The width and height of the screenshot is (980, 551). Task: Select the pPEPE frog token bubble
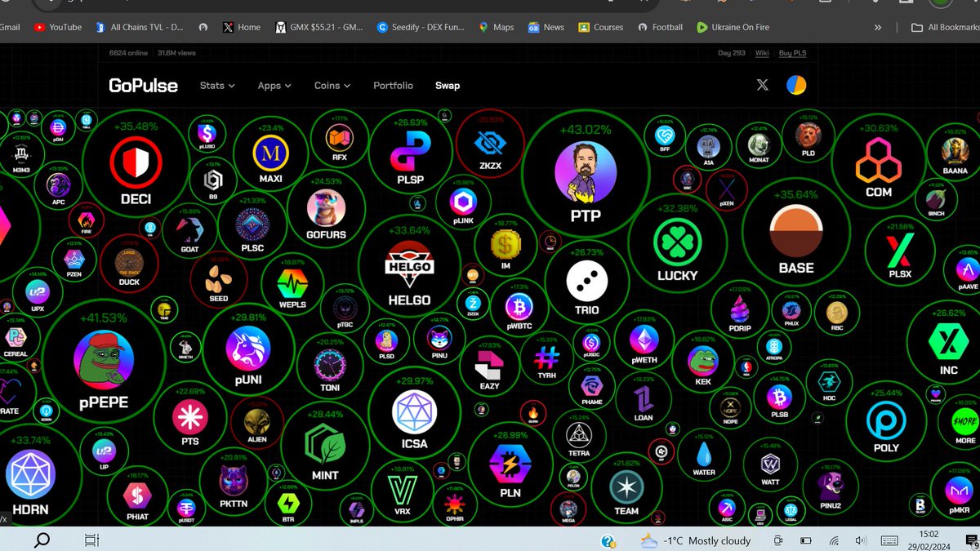coord(104,362)
